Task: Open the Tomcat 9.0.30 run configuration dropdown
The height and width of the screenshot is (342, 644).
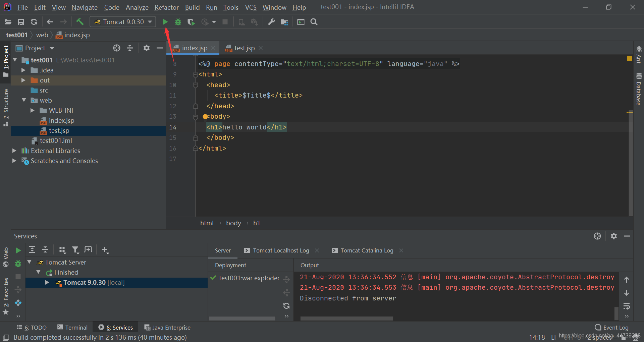Action: point(123,22)
